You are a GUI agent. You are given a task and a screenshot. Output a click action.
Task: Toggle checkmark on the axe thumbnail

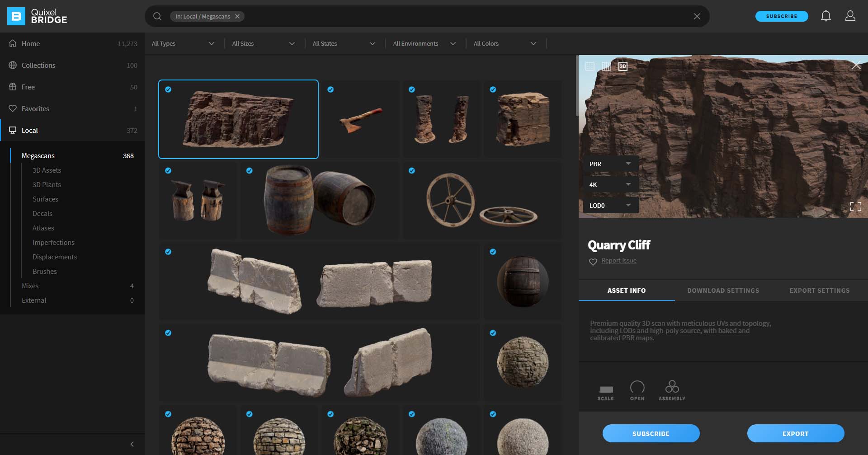[x=330, y=89]
